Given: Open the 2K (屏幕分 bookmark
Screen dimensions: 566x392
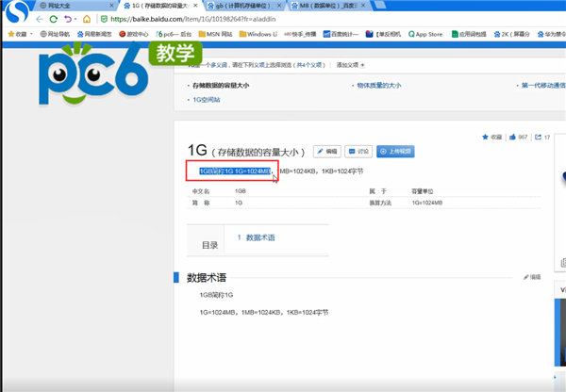Looking at the screenshot, I should pos(512,34).
